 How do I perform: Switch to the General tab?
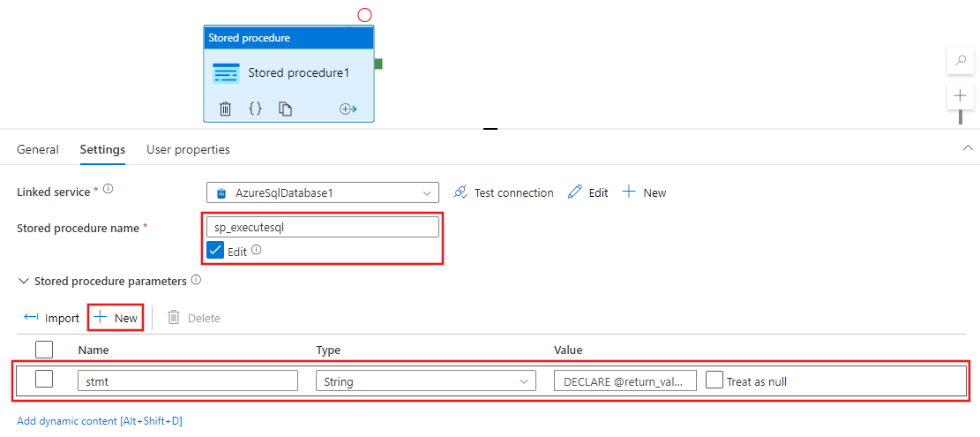pos(38,150)
